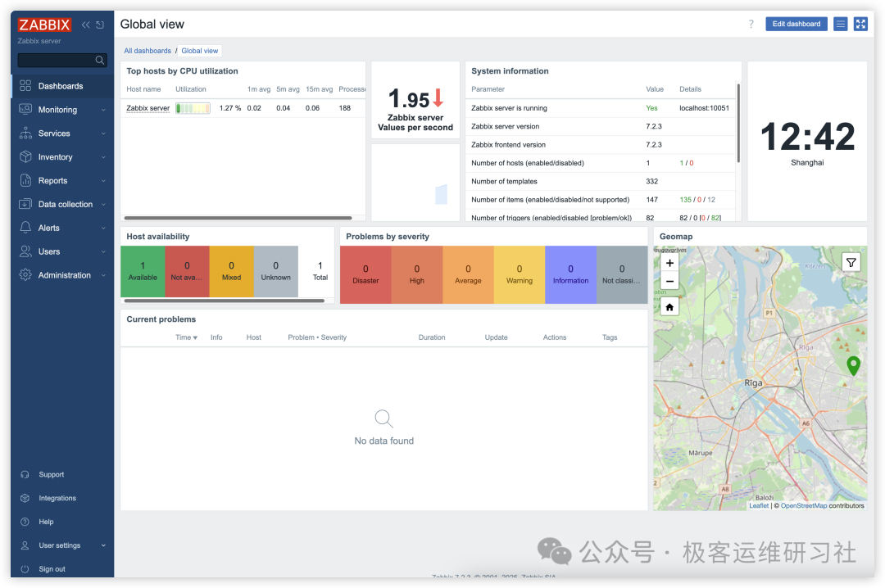Click the Top hosts horizontal scrollbar
This screenshot has width=885, height=588.
point(238,218)
